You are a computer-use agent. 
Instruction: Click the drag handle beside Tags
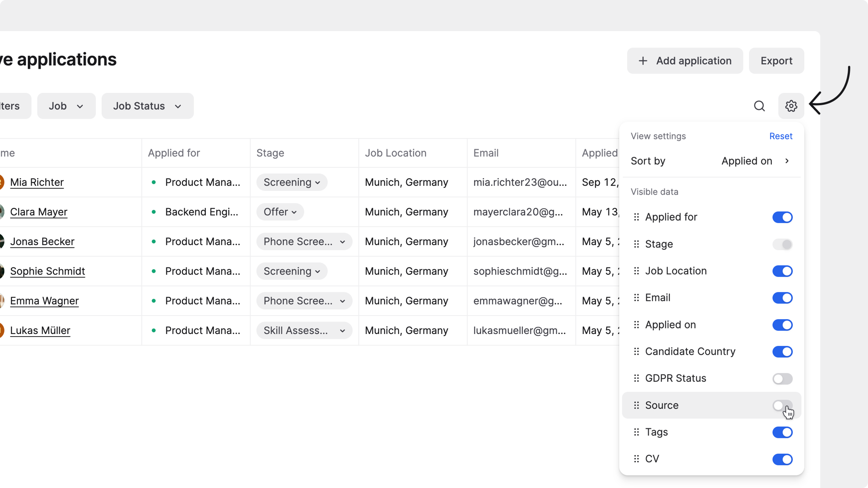coord(636,432)
